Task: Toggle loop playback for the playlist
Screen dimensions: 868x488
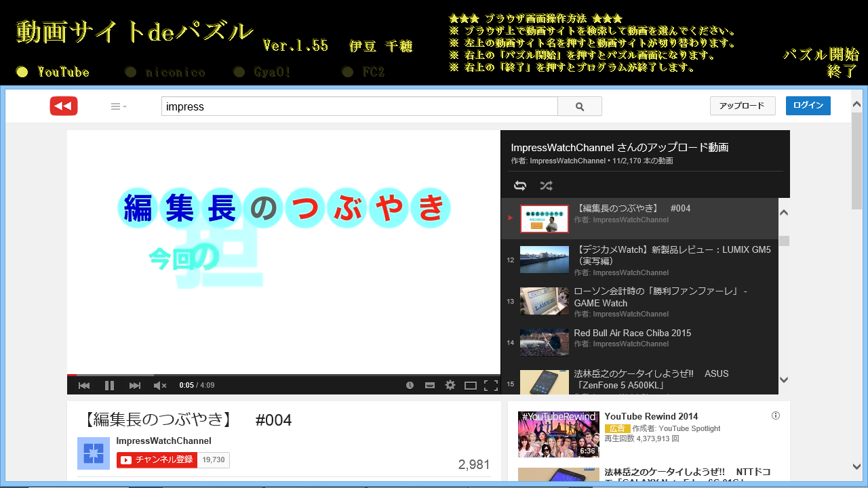Action: [x=520, y=185]
